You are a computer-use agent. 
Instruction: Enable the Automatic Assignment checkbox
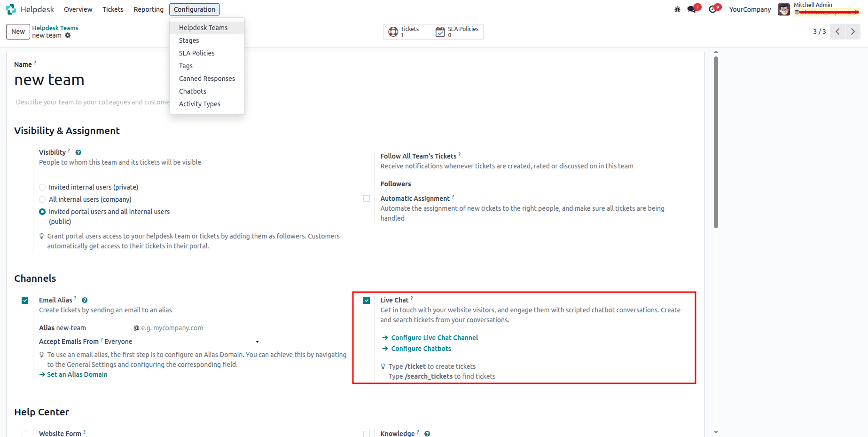point(367,199)
